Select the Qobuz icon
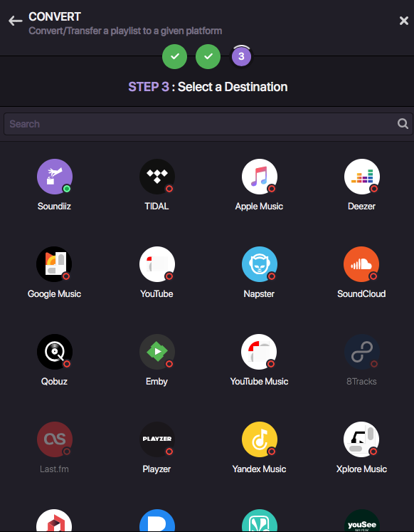This screenshot has height=532, width=414. [55, 352]
